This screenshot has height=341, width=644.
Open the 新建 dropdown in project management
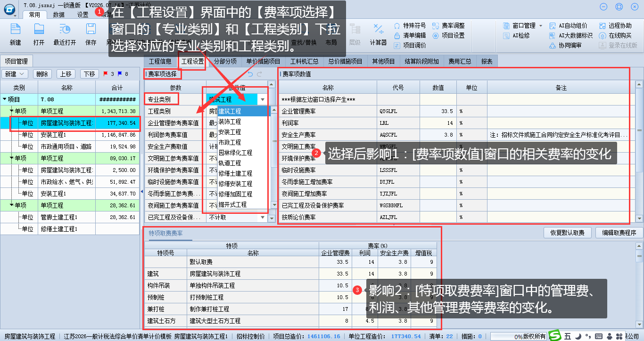point(16,74)
